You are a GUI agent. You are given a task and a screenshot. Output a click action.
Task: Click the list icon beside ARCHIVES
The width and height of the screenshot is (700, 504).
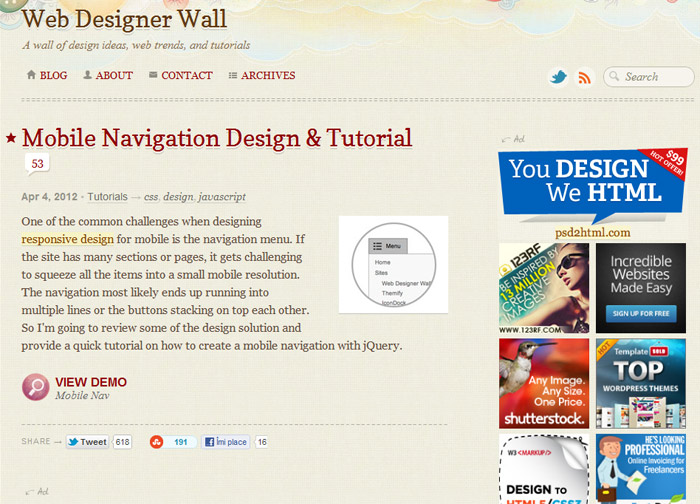[x=233, y=75]
